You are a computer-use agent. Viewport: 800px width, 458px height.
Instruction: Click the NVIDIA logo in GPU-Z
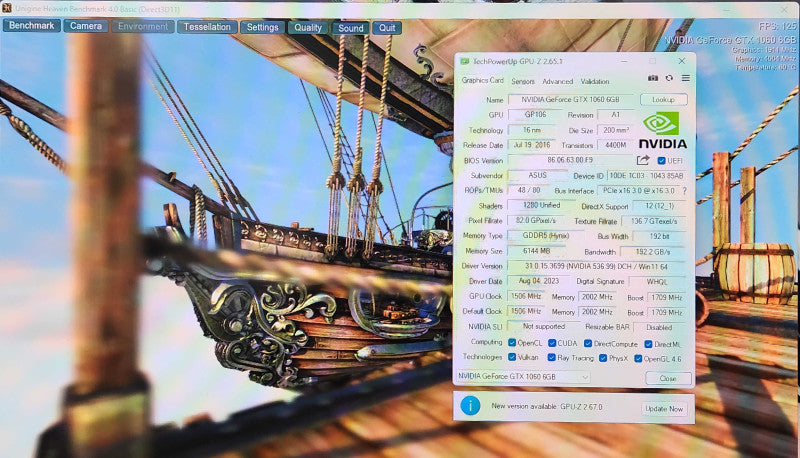[662, 130]
